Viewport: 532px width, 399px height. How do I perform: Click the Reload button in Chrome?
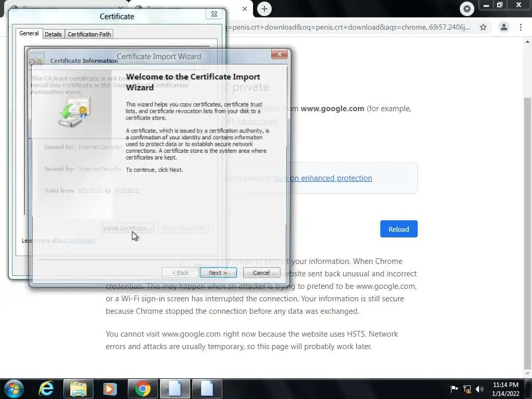click(x=398, y=229)
